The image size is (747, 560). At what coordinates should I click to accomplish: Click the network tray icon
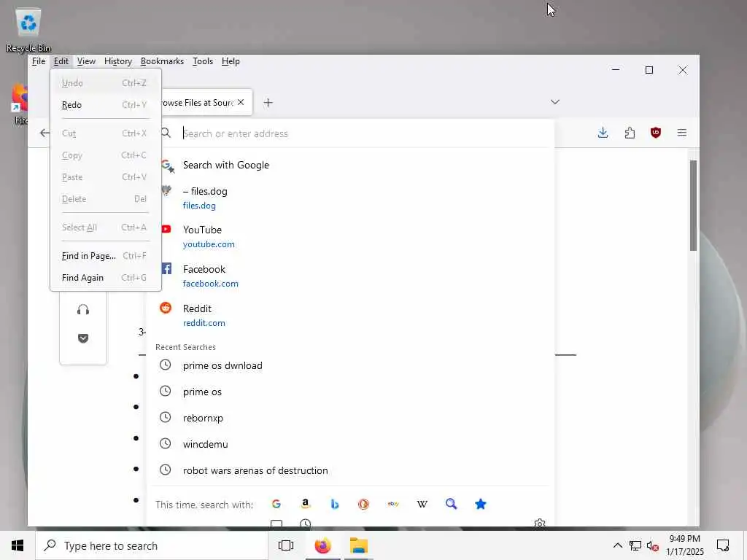pyautogui.click(x=635, y=545)
